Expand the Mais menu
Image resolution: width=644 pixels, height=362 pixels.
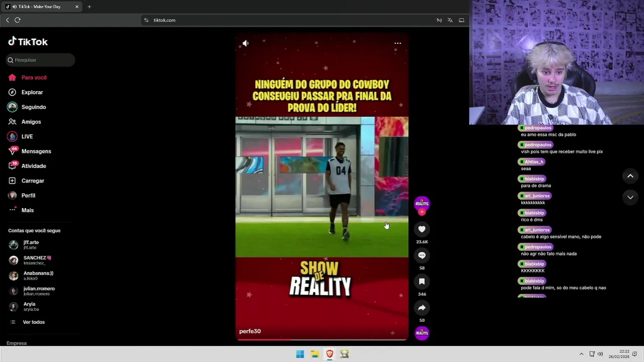point(27,210)
